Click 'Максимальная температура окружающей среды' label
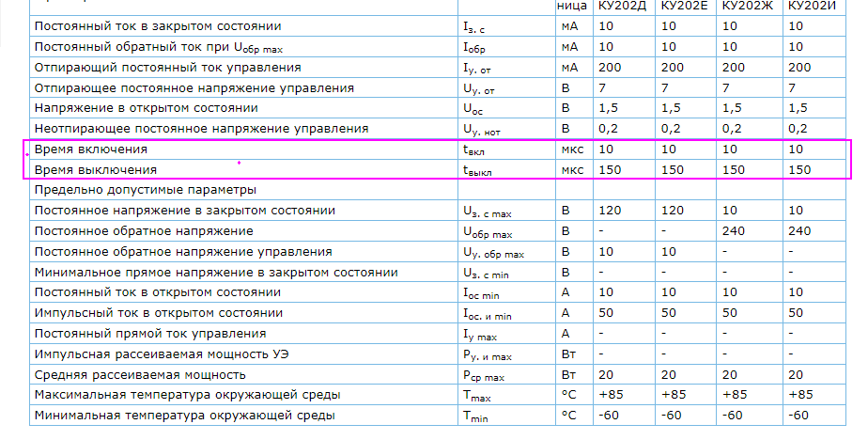 coord(187,395)
